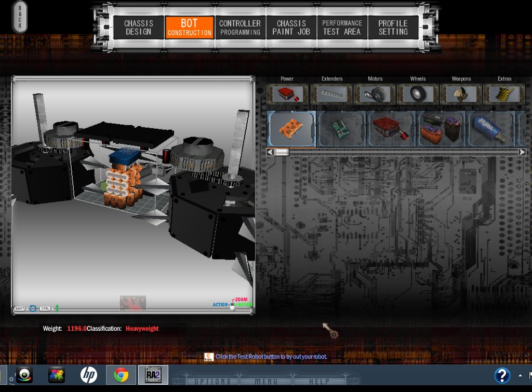
Task: Open the Weapons components category
Action: point(461,94)
